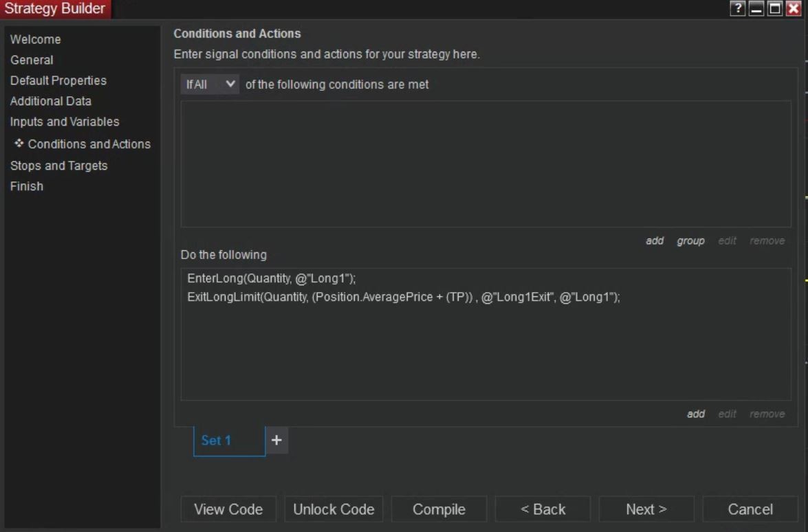Viewport: 808px width, 532px height.
Task: Compile the strategy
Action: click(x=439, y=509)
